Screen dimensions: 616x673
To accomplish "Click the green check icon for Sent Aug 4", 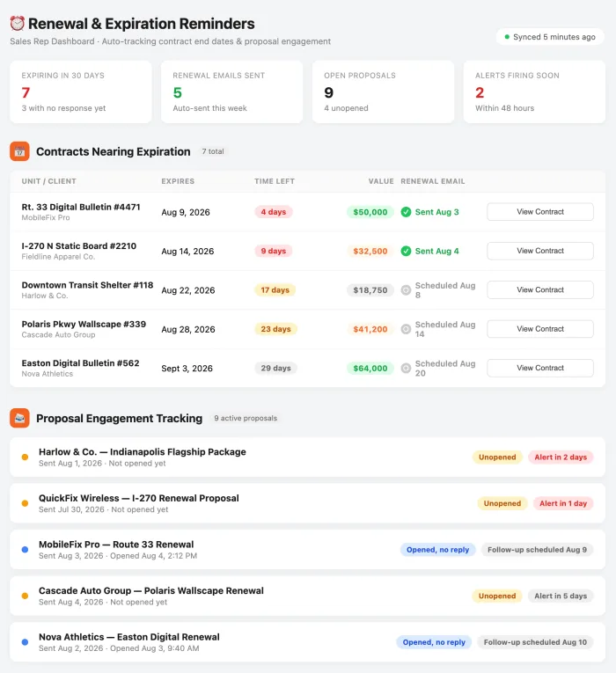I will coord(406,251).
